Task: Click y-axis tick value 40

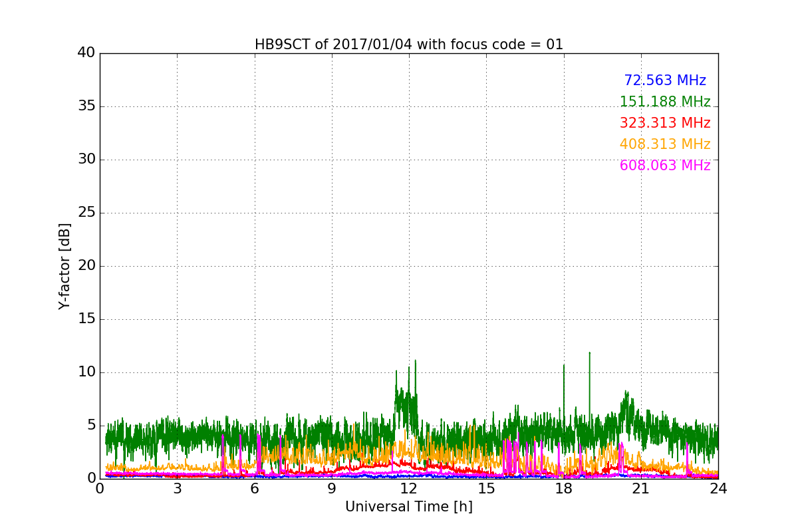Action: point(86,53)
